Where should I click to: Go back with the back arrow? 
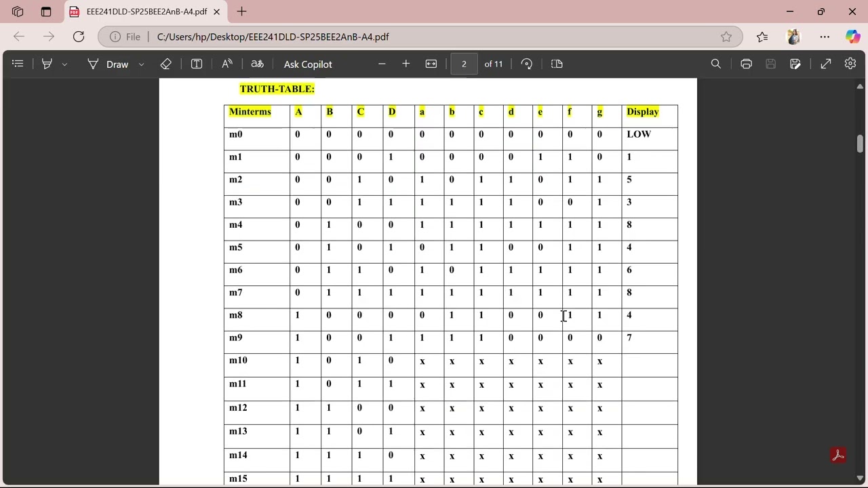19,37
